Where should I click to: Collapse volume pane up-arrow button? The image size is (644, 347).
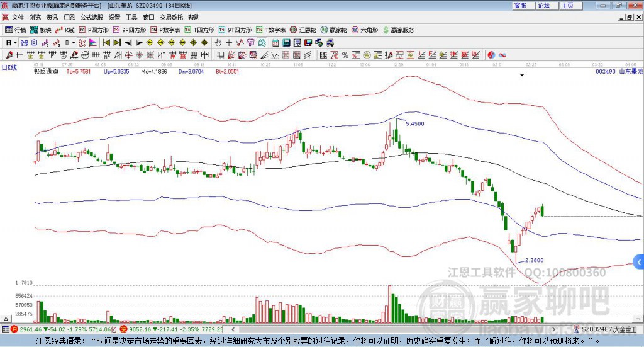pos(6,319)
